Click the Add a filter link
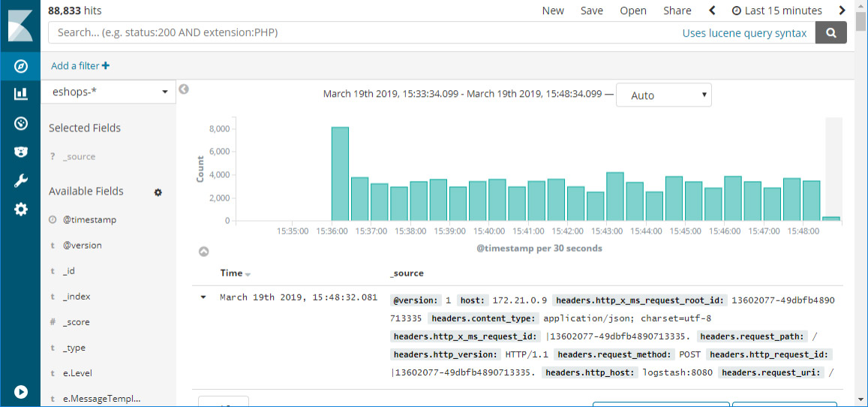The width and height of the screenshot is (868, 407). tap(80, 66)
